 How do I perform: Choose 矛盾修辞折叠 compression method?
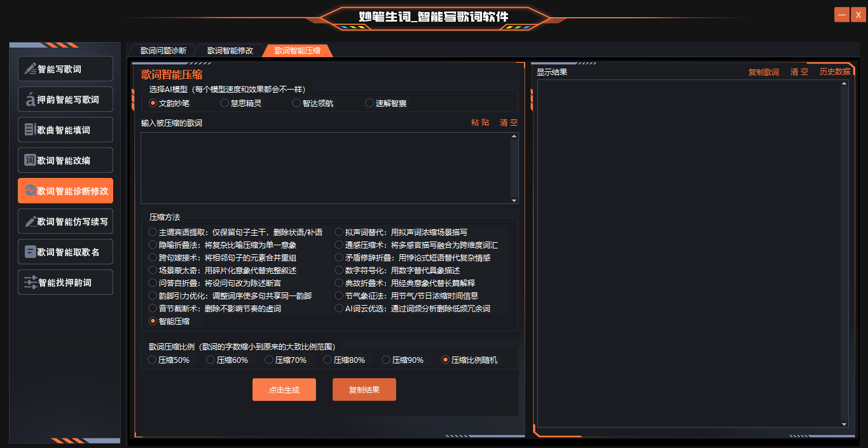click(412, 258)
